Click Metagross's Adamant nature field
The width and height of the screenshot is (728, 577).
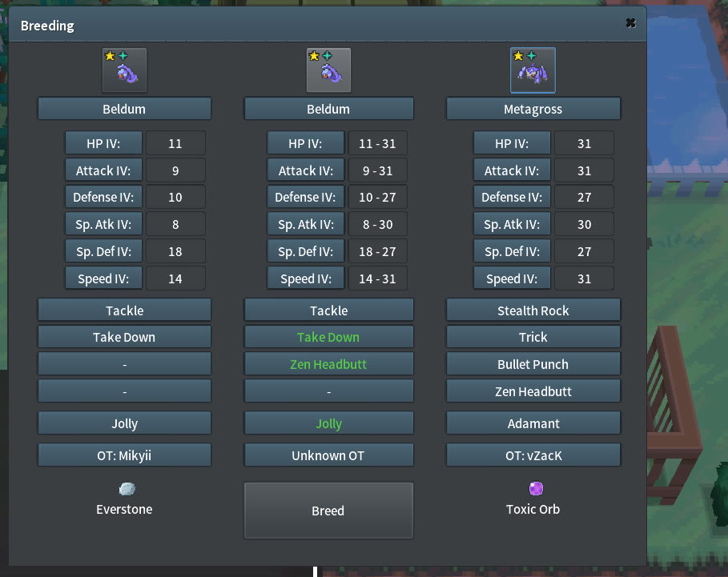click(x=533, y=423)
